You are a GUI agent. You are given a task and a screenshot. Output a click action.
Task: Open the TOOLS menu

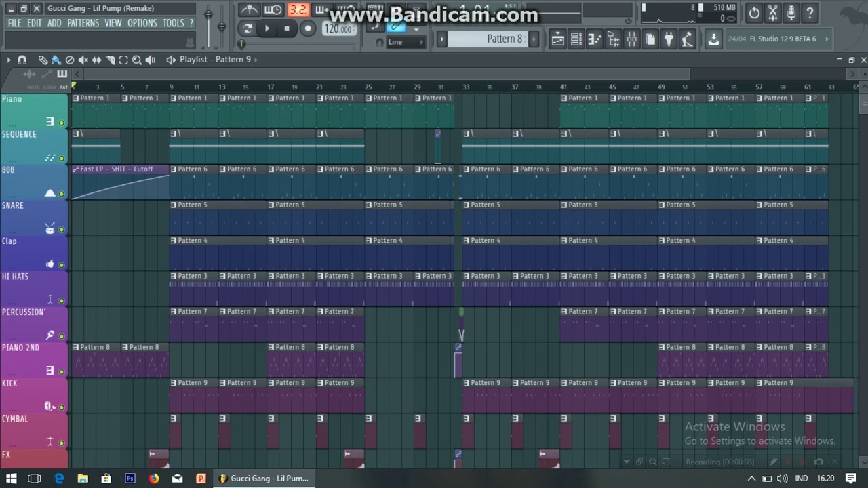(174, 23)
